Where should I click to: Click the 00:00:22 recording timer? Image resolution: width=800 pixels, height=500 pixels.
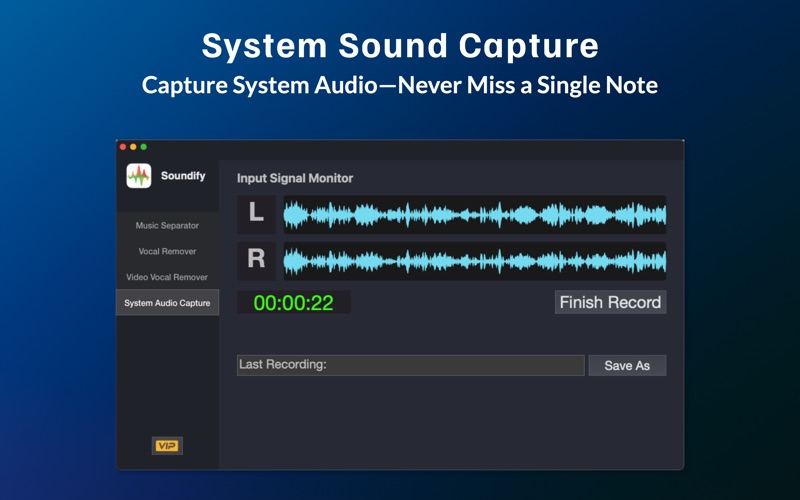(293, 303)
